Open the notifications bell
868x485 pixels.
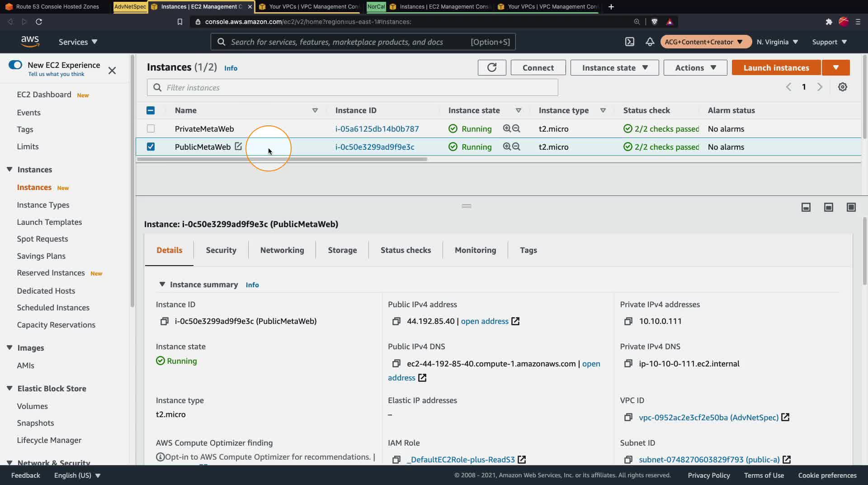coord(650,42)
